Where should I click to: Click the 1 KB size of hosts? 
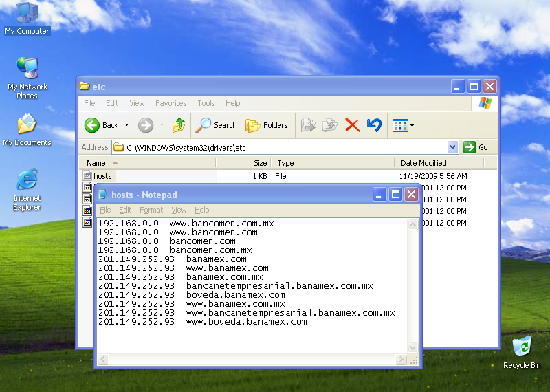point(260,176)
